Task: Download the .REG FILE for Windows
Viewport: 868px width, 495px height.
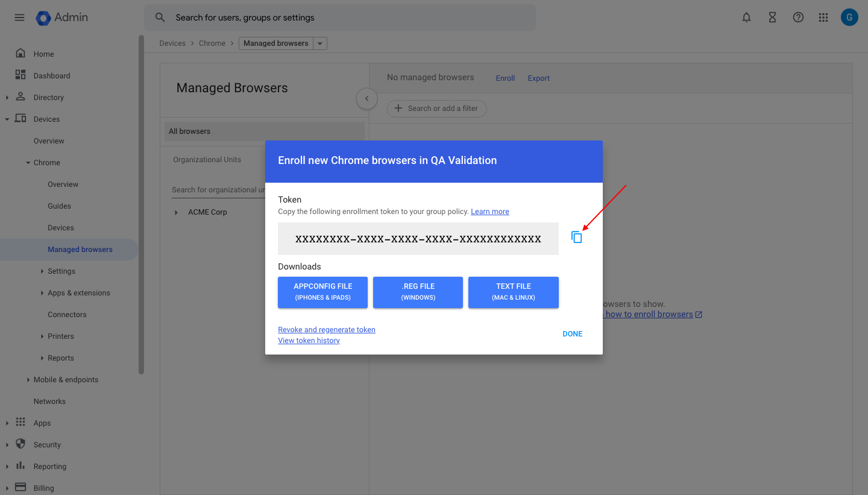Action: pos(418,292)
